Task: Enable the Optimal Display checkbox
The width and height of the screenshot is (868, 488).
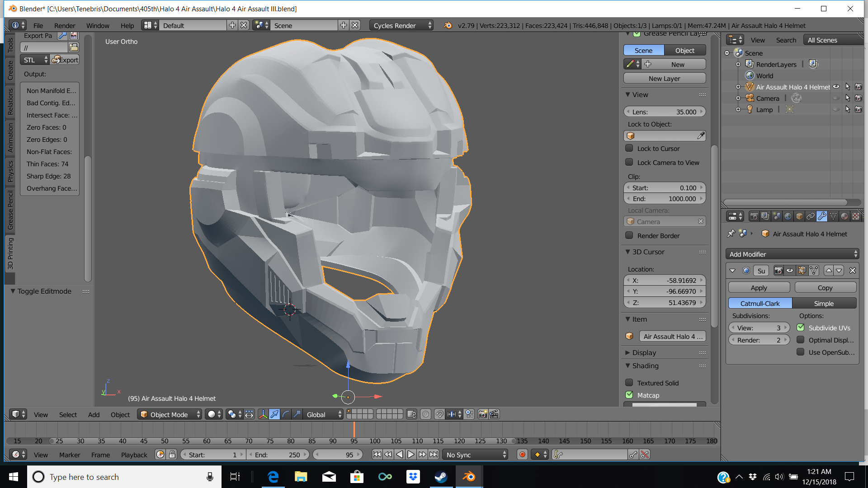Action: (800, 340)
